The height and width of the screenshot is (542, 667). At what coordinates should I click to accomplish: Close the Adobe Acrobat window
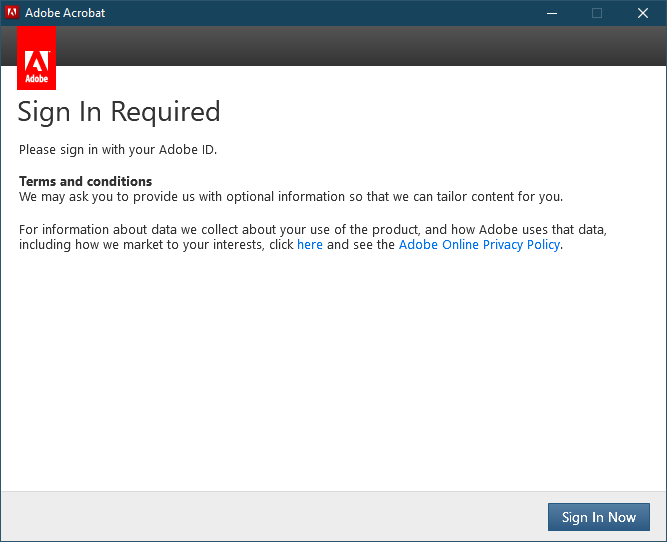click(x=643, y=13)
